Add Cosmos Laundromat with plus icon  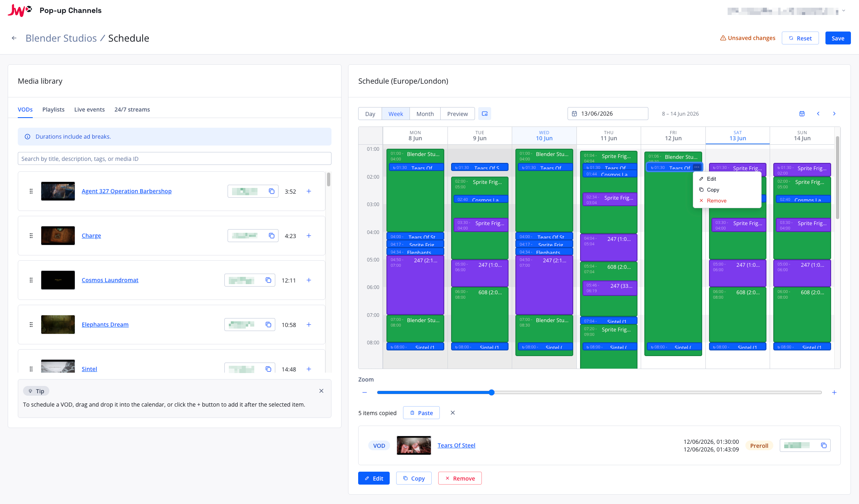click(x=309, y=280)
